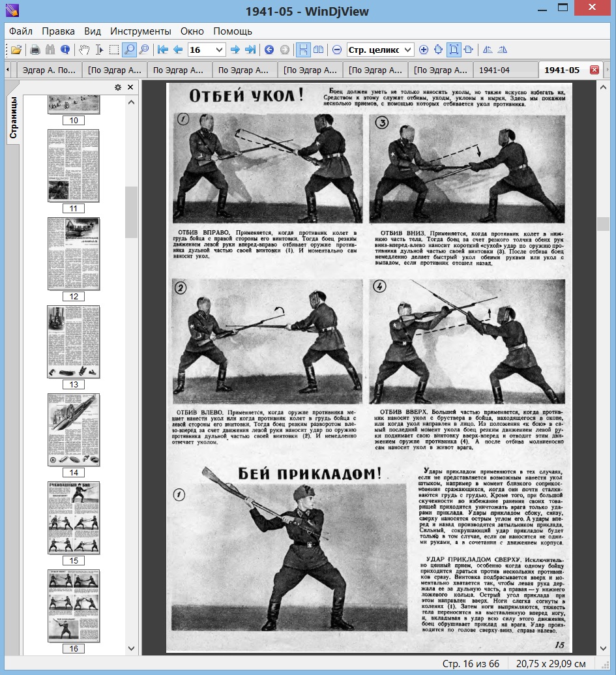Enable the hand drag tool
The width and height of the screenshot is (616, 675).
point(84,50)
